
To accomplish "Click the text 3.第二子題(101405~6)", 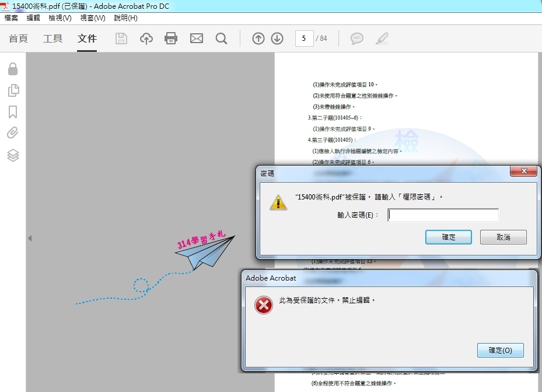I will coord(335,118).
